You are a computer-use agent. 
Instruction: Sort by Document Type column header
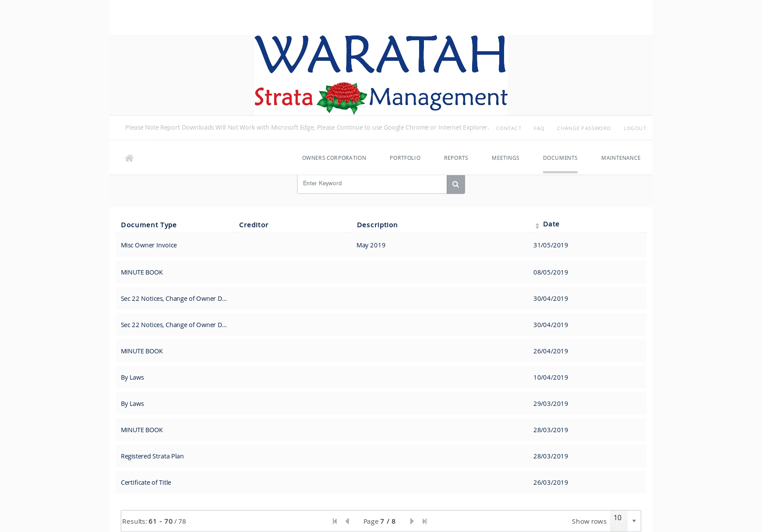click(x=149, y=225)
